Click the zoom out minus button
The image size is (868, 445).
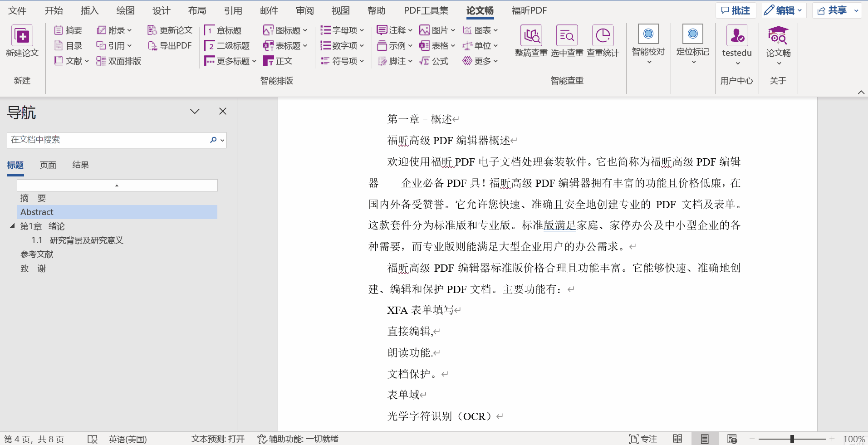pyautogui.click(x=752, y=439)
